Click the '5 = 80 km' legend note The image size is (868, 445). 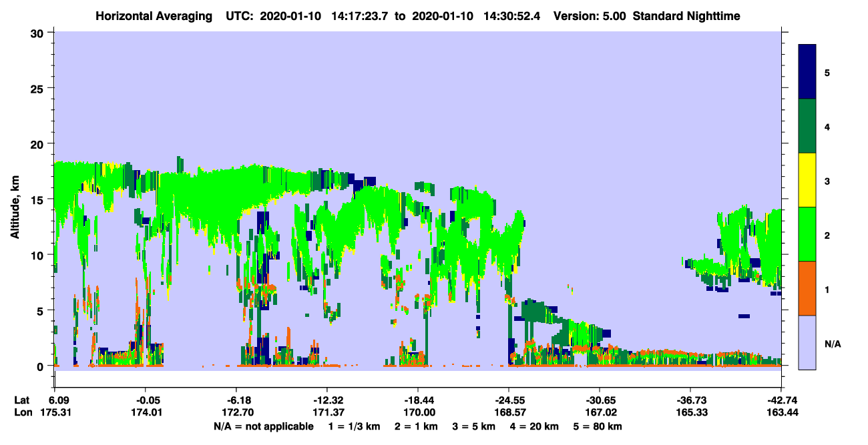(x=598, y=426)
